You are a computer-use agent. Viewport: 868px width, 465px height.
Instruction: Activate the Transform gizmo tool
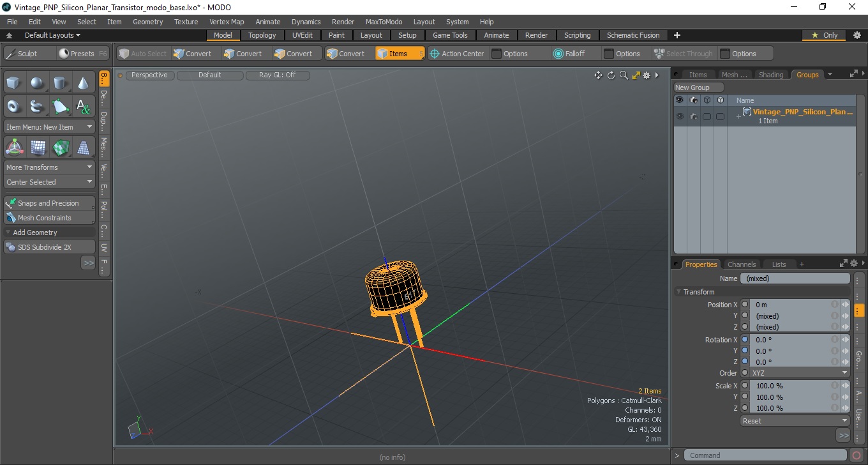tap(15, 148)
